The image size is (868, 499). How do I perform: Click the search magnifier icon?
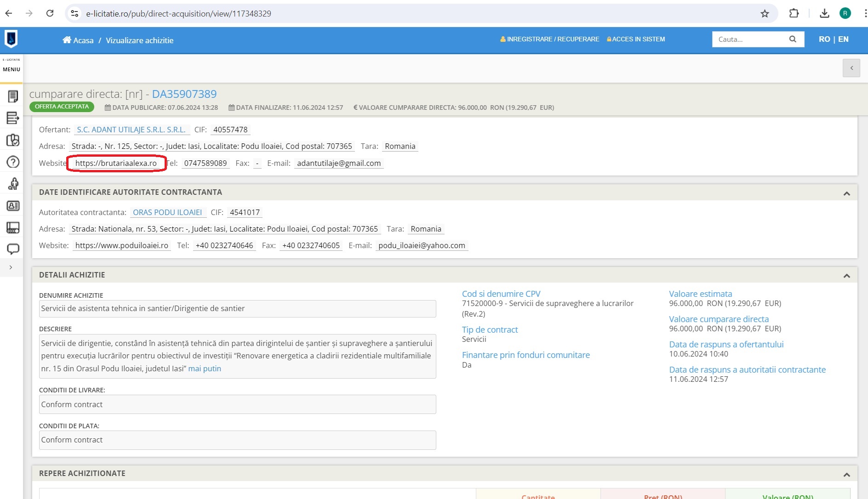point(793,39)
